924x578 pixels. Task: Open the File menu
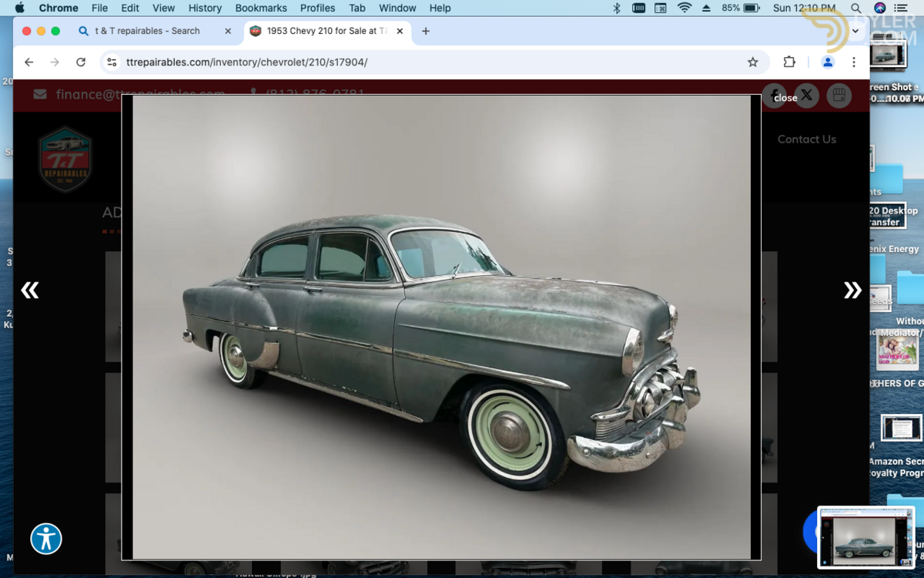click(99, 8)
